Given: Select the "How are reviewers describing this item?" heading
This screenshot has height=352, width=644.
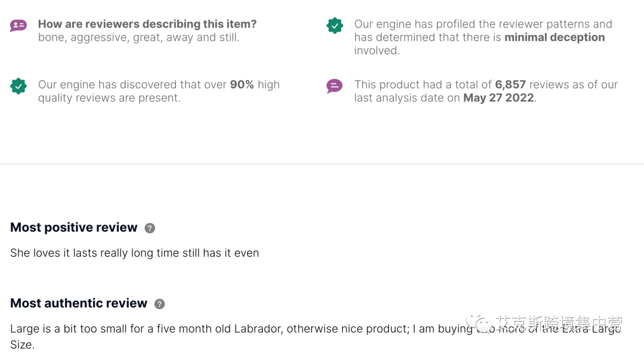Looking at the screenshot, I should tap(147, 24).
